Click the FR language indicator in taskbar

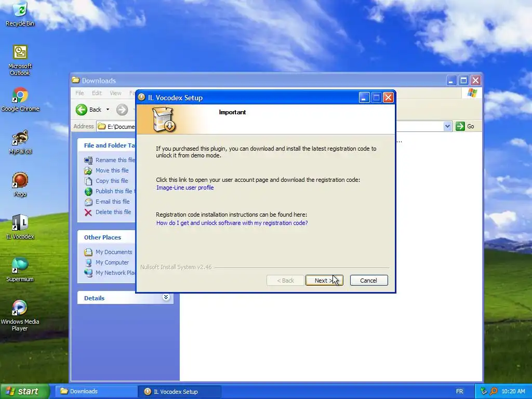click(459, 391)
